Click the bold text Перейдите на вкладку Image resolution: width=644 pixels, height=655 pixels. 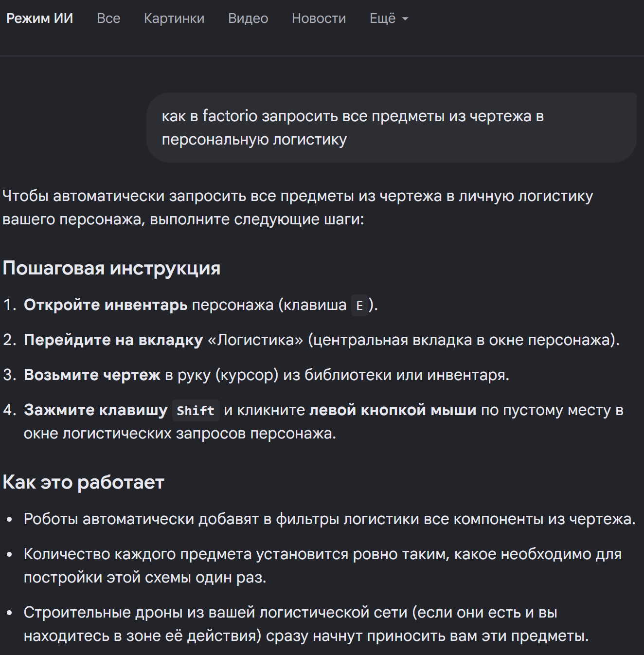pos(113,340)
